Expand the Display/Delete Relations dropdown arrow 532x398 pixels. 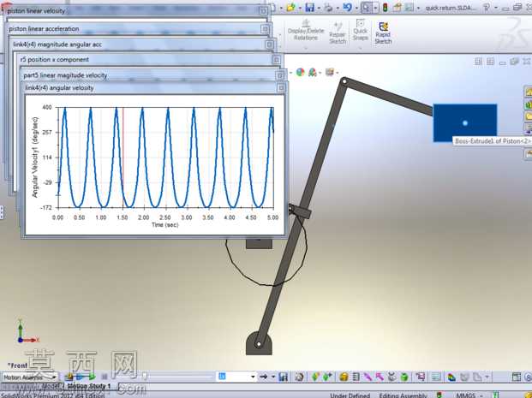[x=306, y=47]
